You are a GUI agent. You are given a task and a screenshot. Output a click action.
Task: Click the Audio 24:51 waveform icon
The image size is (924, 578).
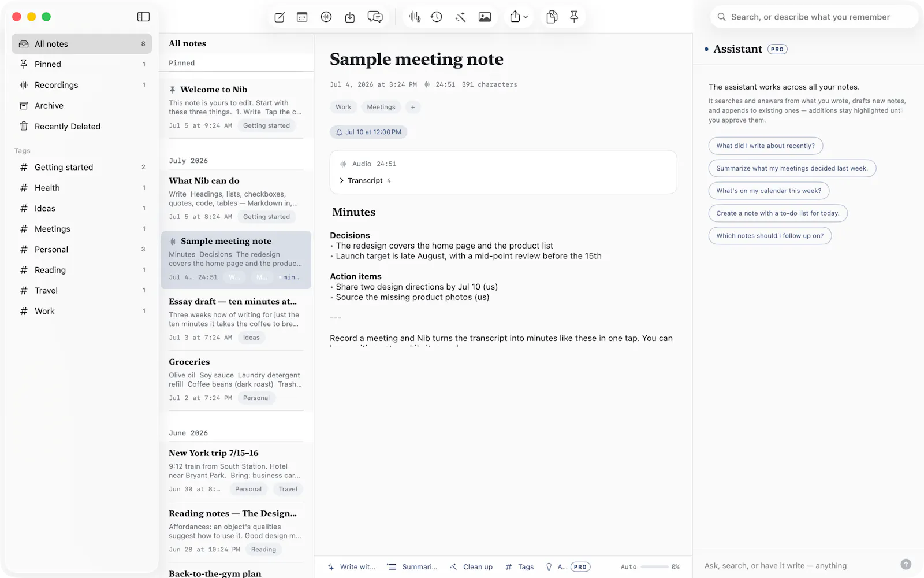click(x=343, y=164)
